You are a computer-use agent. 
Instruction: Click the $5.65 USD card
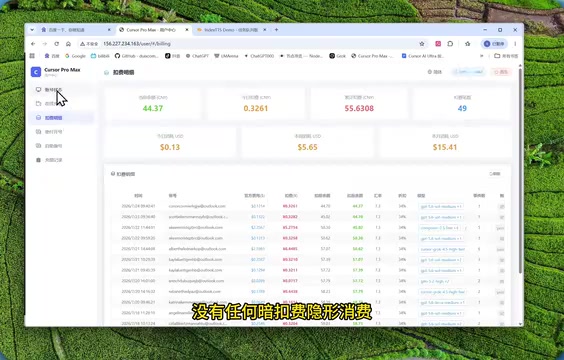(x=307, y=142)
